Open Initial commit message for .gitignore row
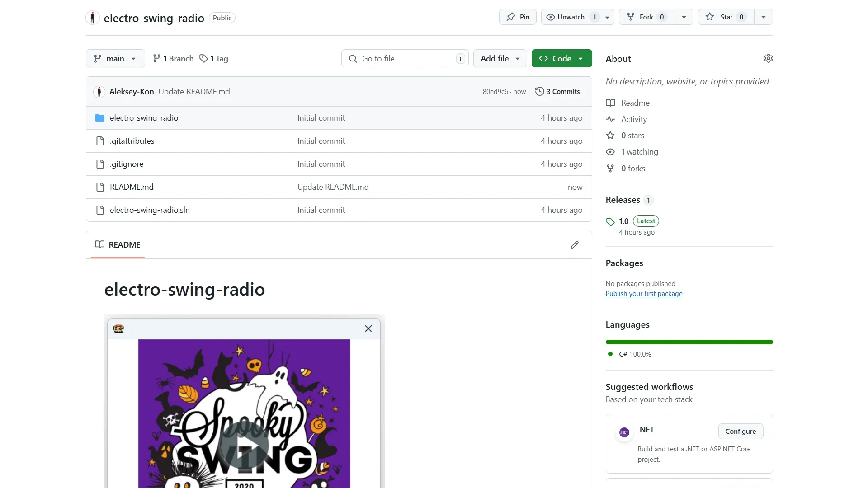This screenshot has width=868, height=488. coord(321,164)
